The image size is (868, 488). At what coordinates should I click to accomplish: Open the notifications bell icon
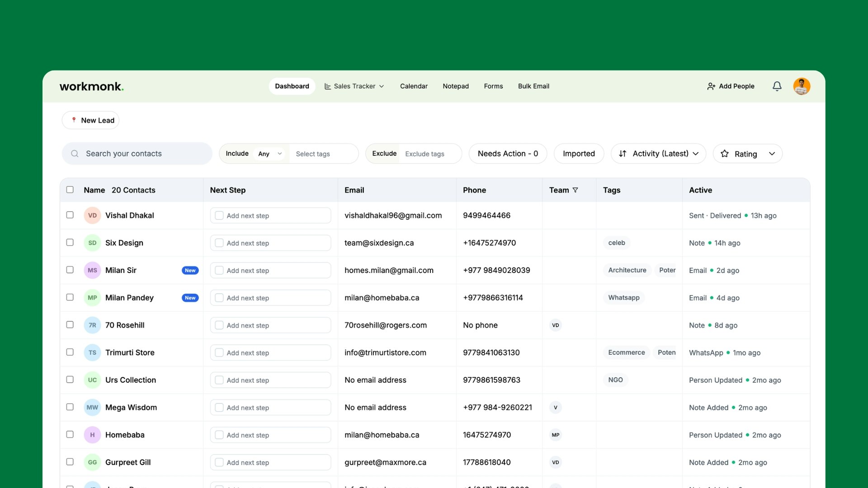coord(777,86)
